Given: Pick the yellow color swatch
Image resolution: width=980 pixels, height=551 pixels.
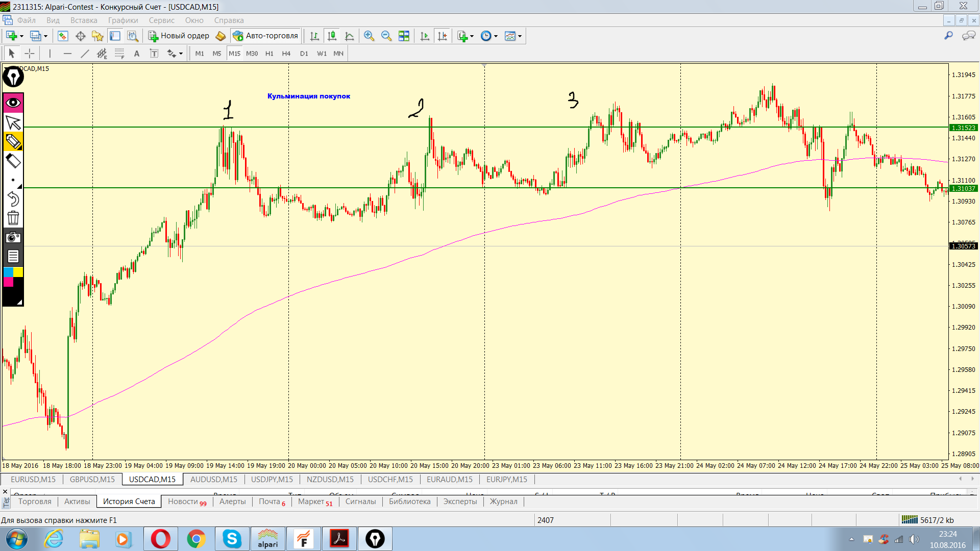Looking at the screenshot, I should [x=18, y=272].
